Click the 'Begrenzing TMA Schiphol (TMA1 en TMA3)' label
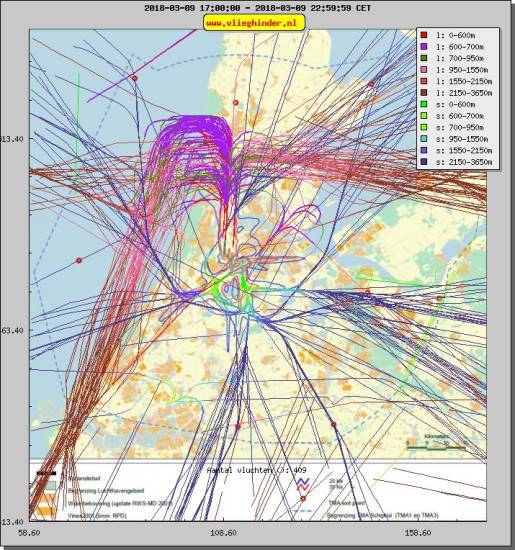 coord(382,515)
